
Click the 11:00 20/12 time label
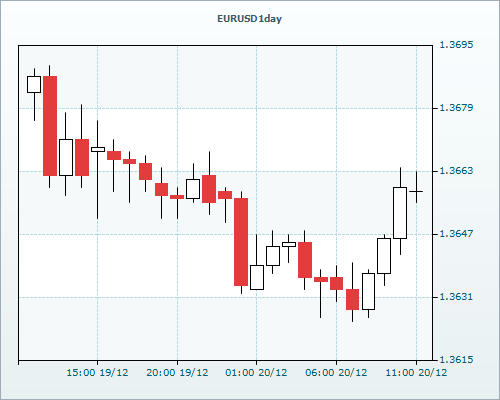point(416,373)
